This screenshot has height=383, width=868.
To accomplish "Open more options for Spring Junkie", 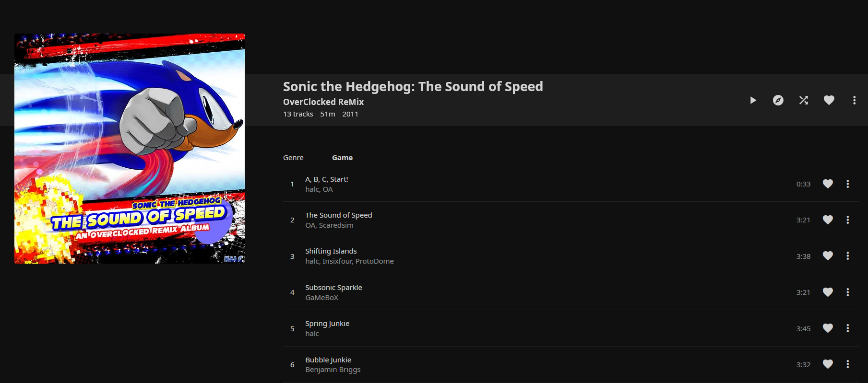I will click(x=847, y=328).
